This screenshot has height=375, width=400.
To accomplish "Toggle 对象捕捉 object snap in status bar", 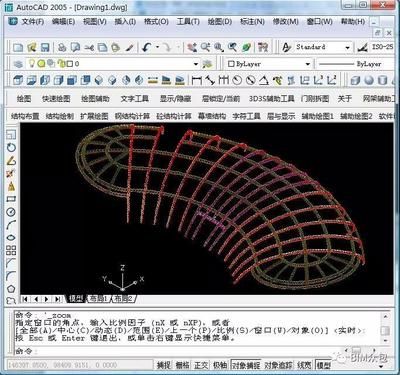I will pyautogui.click(x=246, y=365).
